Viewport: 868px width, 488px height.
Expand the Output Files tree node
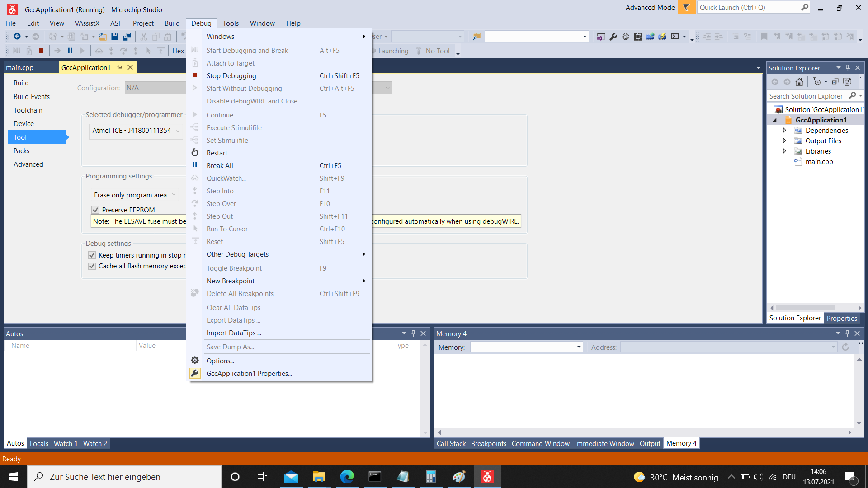click(784, 141)
